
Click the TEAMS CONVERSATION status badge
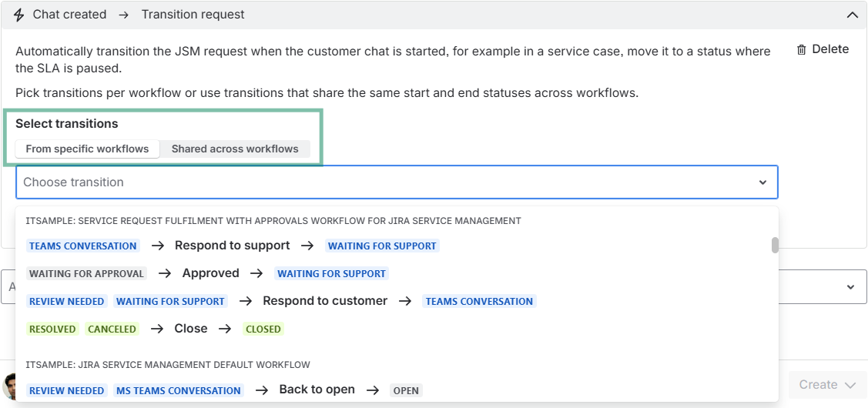pyautogui.click(x=83, y=246)
